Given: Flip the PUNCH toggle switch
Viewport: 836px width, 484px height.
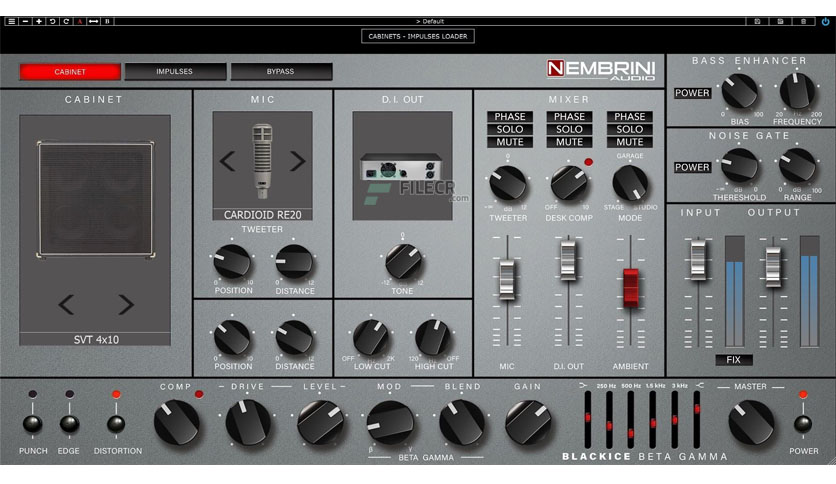Looking at the screenshot, I should (x=33, y=424).
